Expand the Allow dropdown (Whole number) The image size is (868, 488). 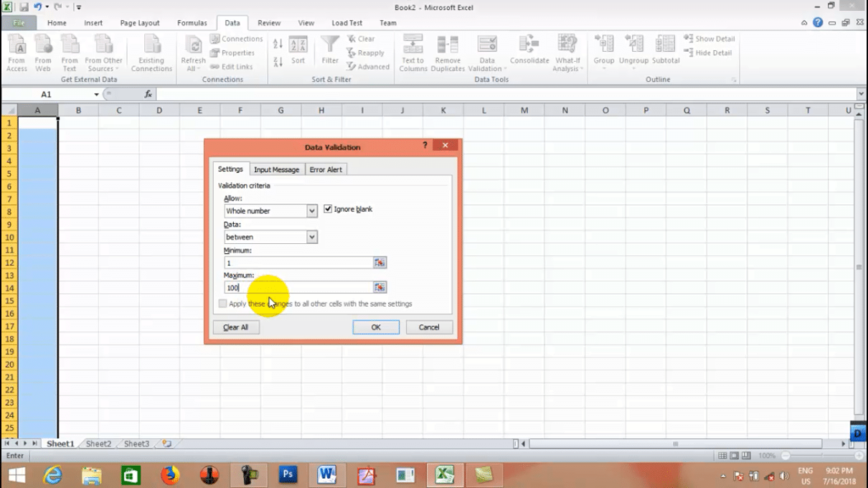[312, 211]
